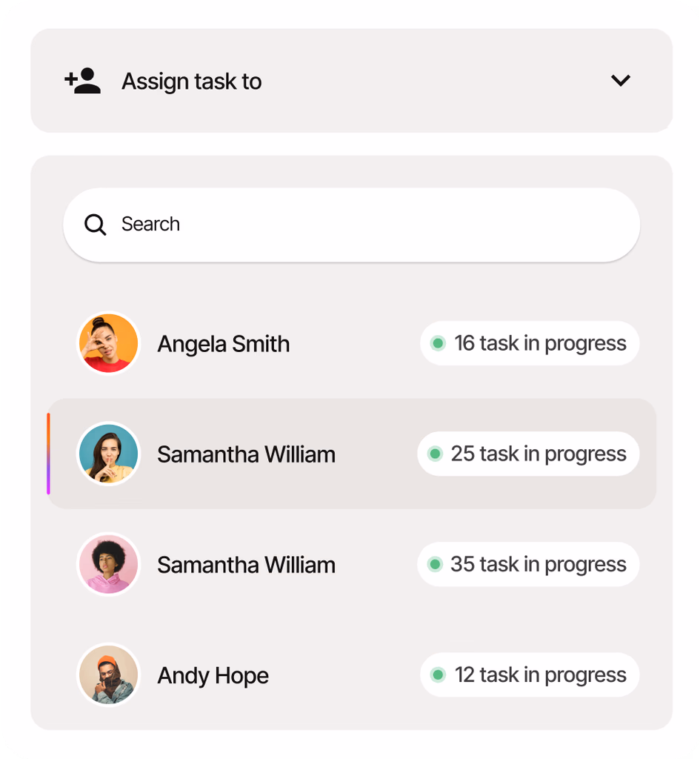
Task: Focus the Search input field
Action: coord(370,225)
